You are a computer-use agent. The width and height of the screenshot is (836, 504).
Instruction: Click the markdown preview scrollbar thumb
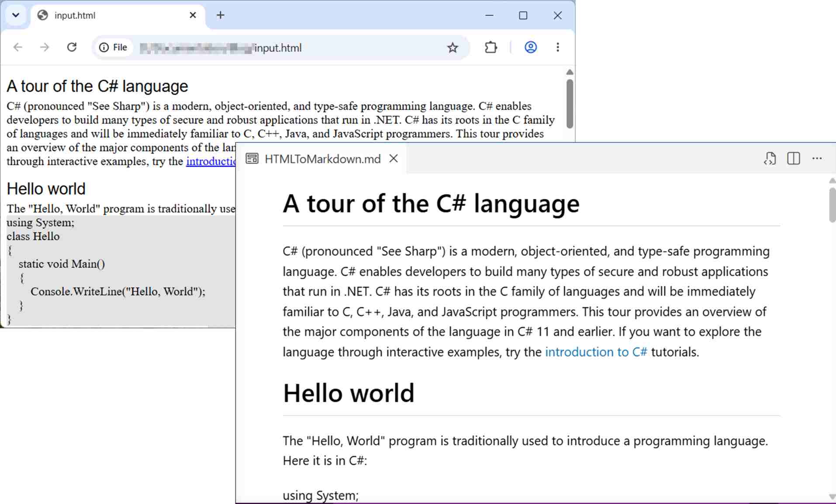point(832,205)
